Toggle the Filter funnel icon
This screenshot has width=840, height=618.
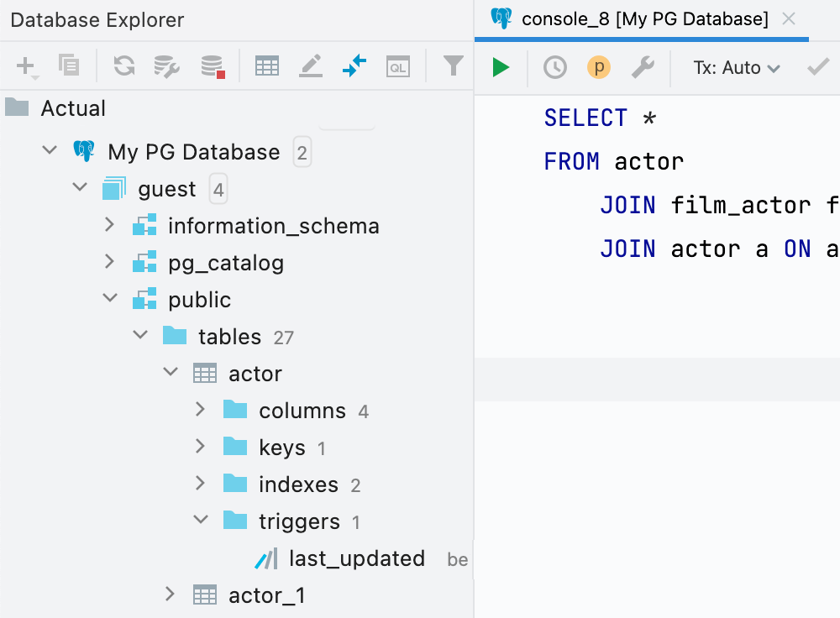tap(454, 65)
